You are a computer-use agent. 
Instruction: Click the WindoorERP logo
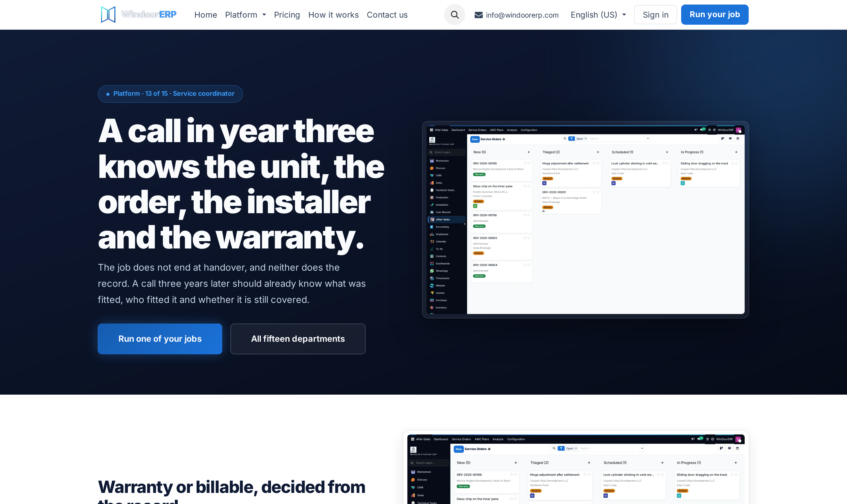[x=139, y=15]
